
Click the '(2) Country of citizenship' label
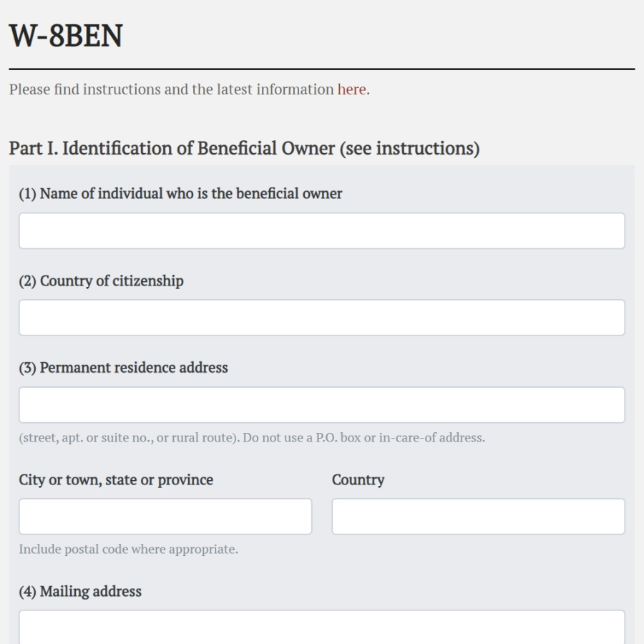101,281
